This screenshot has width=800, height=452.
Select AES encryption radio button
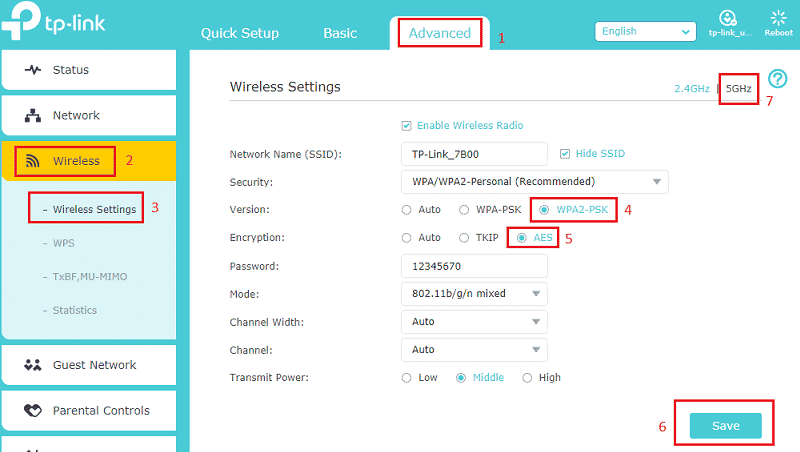tap(521, 238)
